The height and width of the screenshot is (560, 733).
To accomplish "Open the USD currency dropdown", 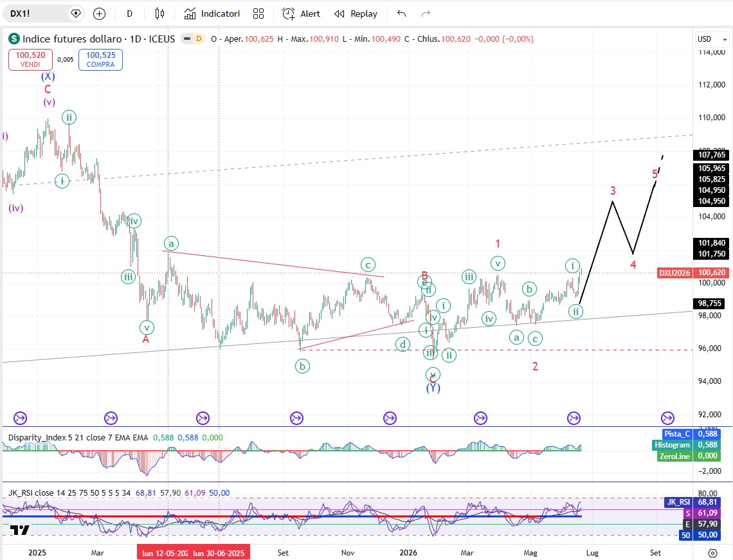I will pos(712,39).
